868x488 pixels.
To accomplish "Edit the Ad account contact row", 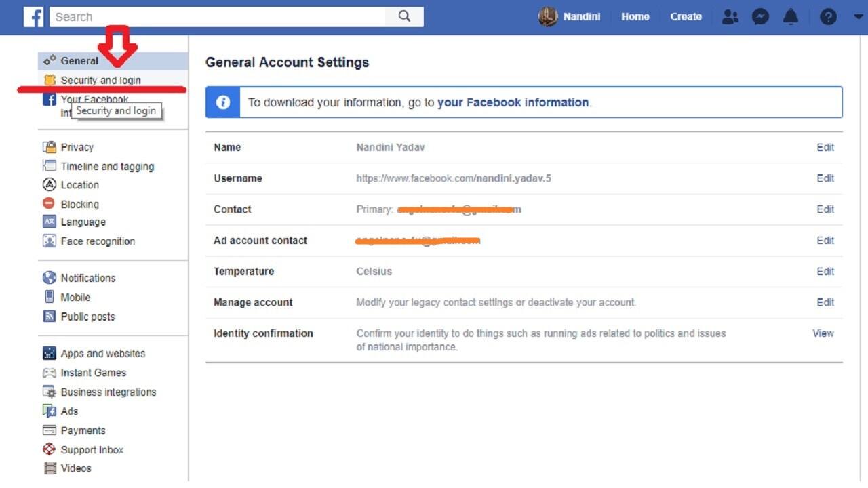I will coord(825,241).
